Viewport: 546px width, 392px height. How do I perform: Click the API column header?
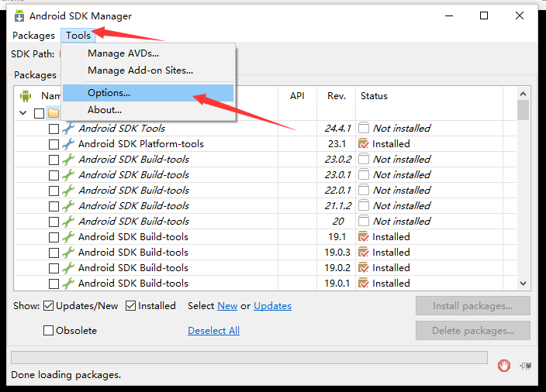point(297,96)
